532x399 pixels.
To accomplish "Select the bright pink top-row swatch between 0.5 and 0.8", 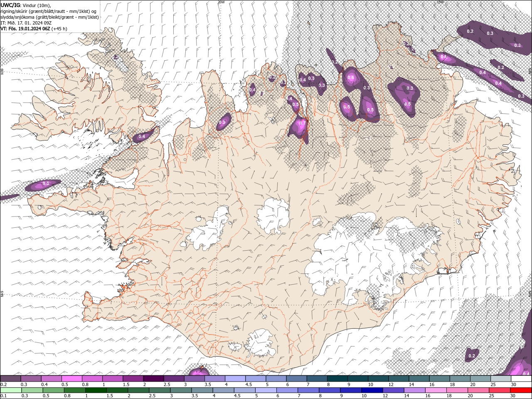I will coord(71,379).
